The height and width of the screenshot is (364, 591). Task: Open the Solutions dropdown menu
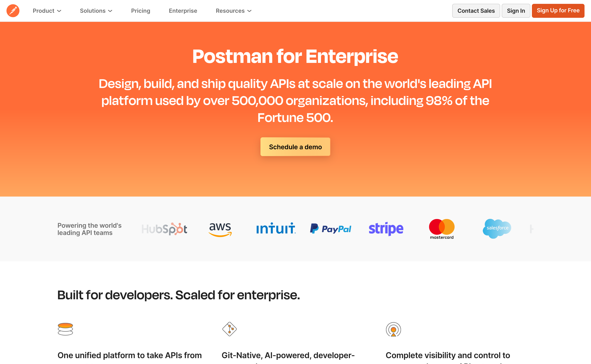(96, 11)
